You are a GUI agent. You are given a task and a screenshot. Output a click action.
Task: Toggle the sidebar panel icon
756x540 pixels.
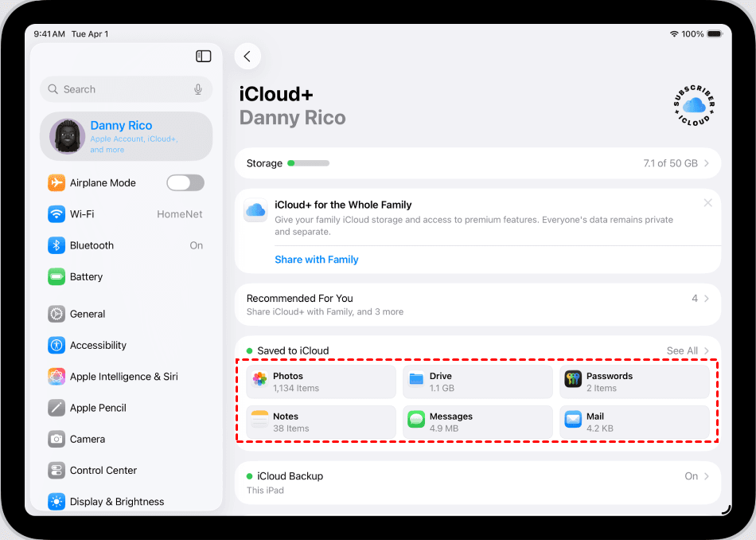204,56
